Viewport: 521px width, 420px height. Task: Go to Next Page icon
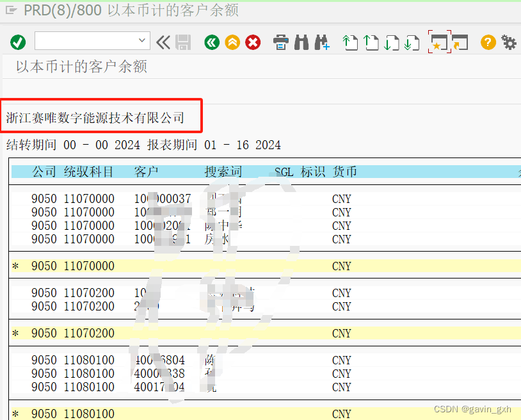coord(392,42)
